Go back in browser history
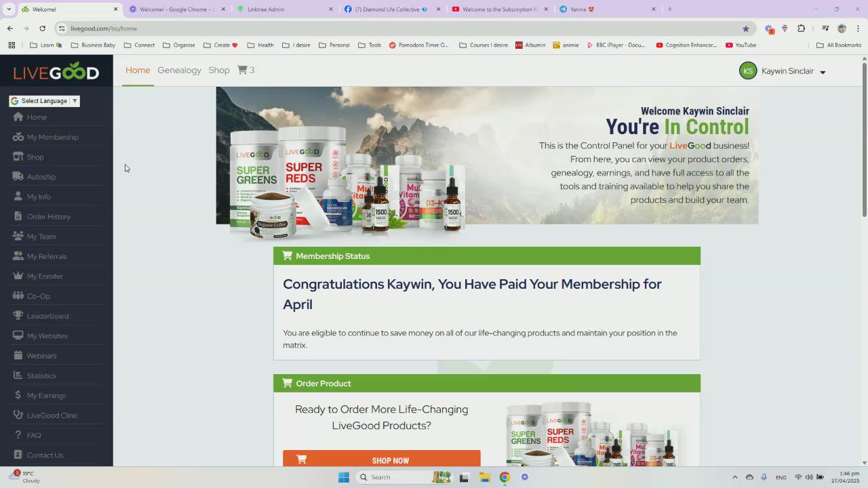 tap(9, 28)
